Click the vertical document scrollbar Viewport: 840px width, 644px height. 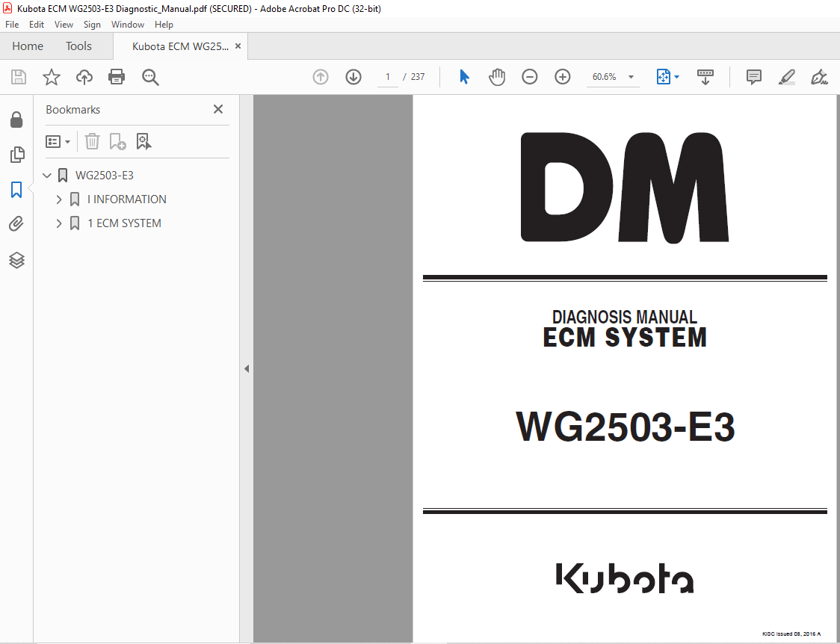tap(838, 368)
